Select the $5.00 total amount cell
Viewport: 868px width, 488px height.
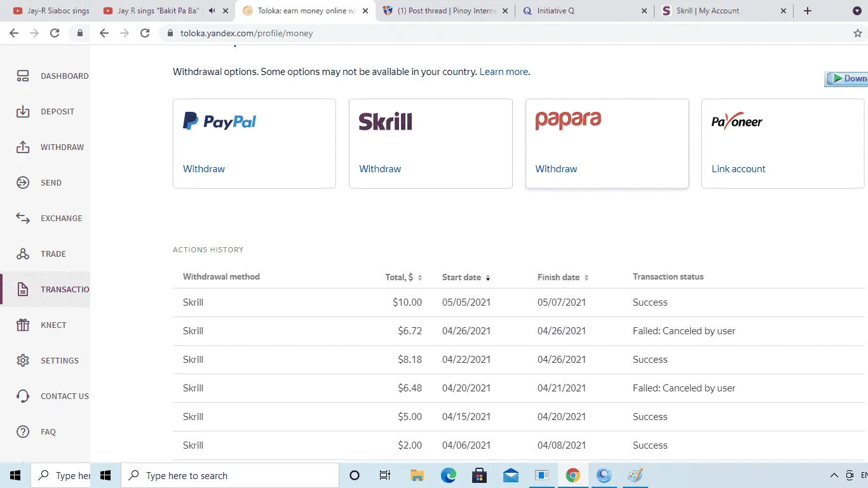coord(410,417)
